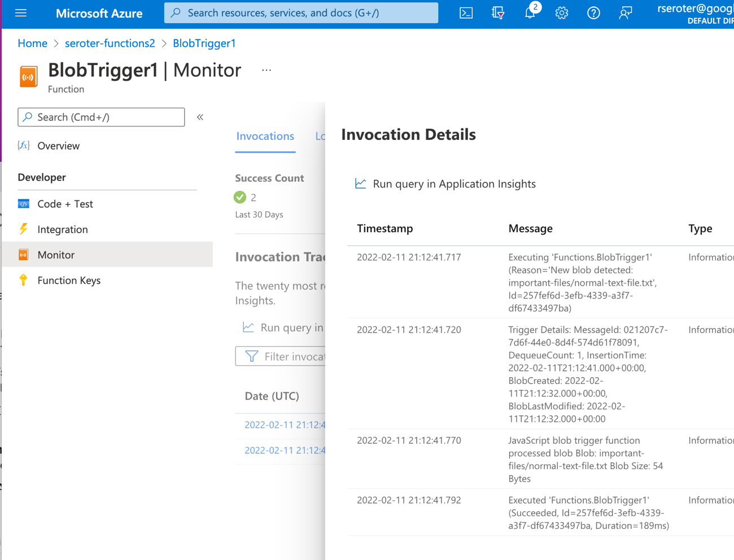Open the more options ellipsis
734x560 pixels.
click(x=266, y=71)
